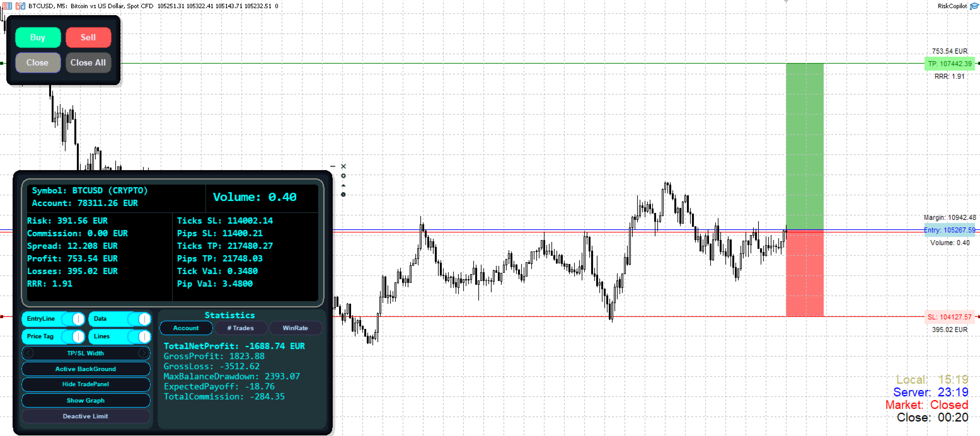Image resolution: width=980 pixels, height=436 pixels.
Task: Click the Margin: 10942.48 label
Action: [950, 217]
